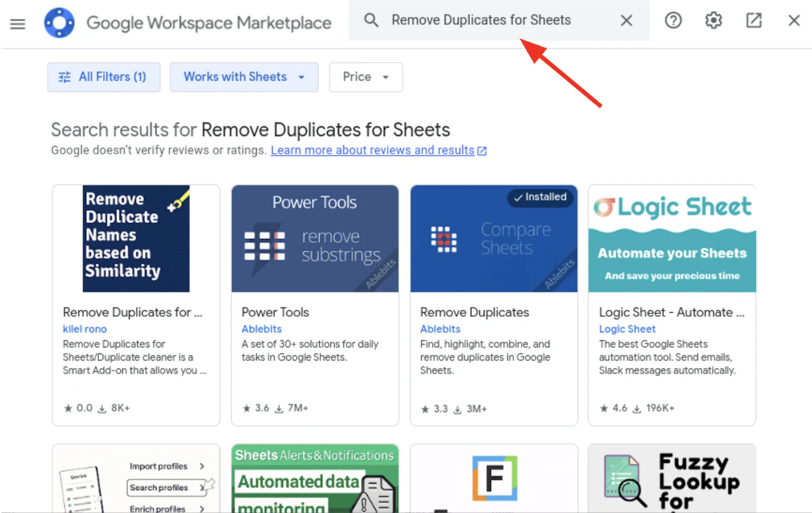812x513 pixels.
Task: Click the 4.6 star rating
Action: [613, 408]
